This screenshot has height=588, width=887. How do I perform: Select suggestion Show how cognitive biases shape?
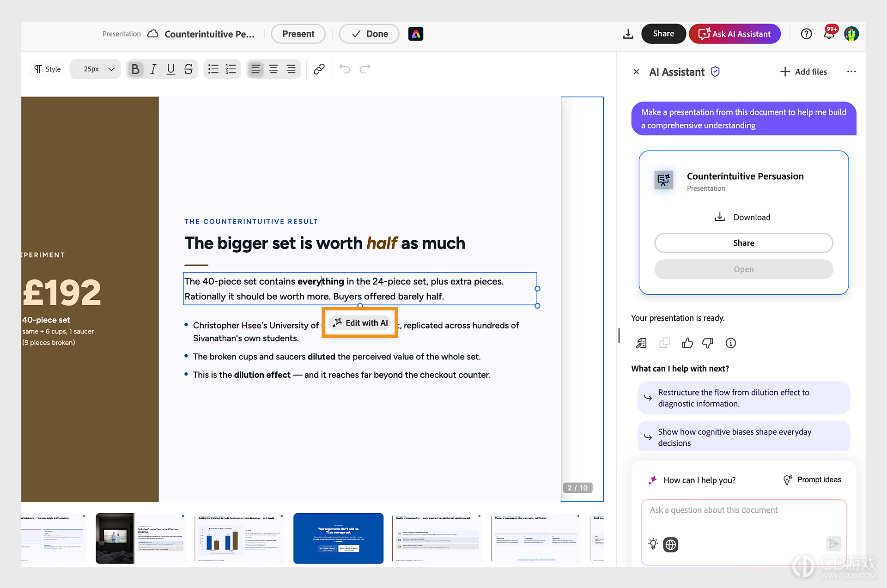(x=743, y=436)
